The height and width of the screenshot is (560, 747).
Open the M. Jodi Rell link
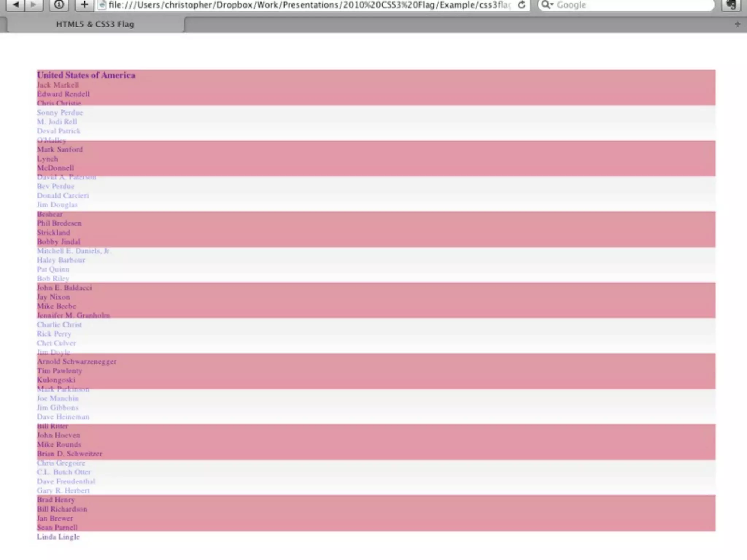click(x=57, y=122)
